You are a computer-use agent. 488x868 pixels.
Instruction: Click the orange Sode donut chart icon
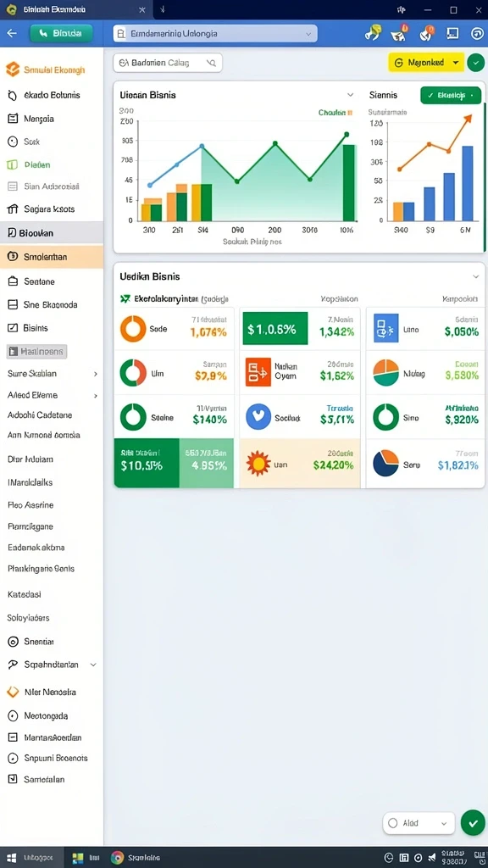[x=133, y=328]
